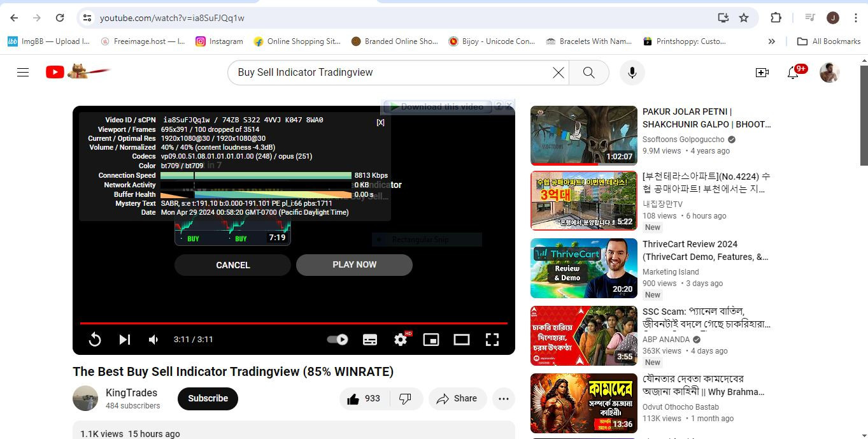Click PLAY NOW for next video
This screenshot has height=439, width=868.
(354, 264)
